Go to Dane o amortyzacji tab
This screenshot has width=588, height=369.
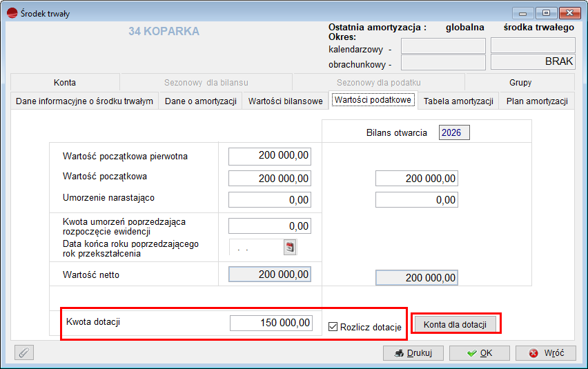point(200,101)
